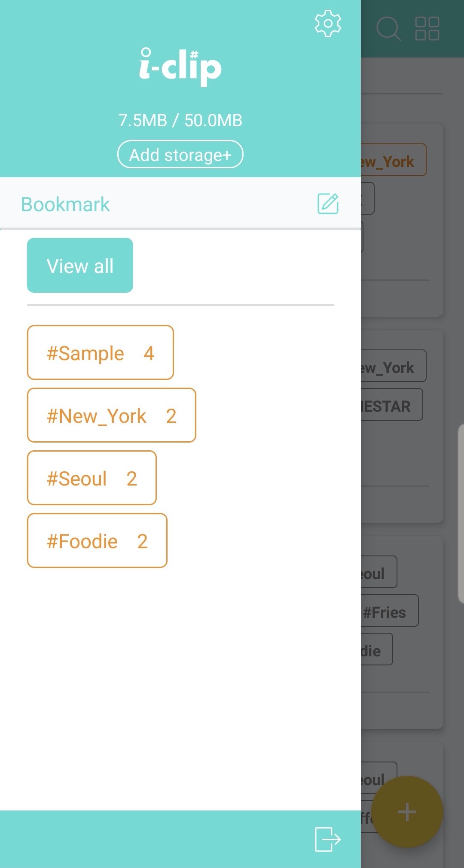
Task: Select the View all button
Action: point(80,265)
